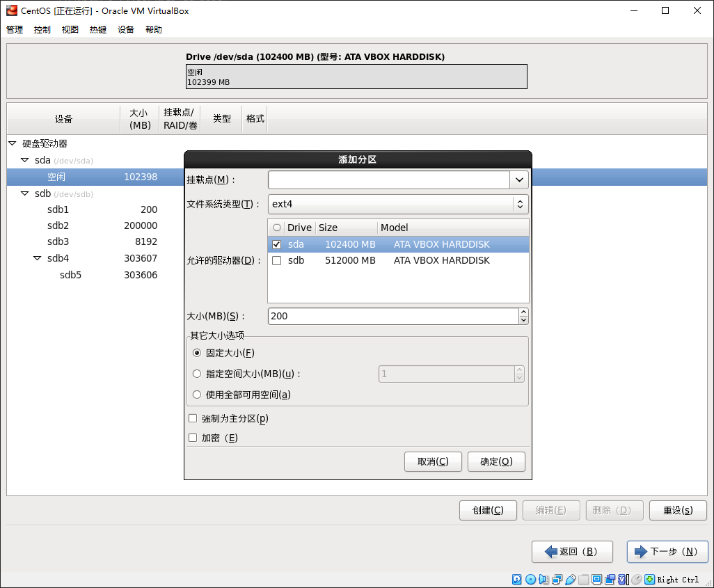714x588 pixels.
Task: Check the sdb drive checkbox
Action: (276, 260)
